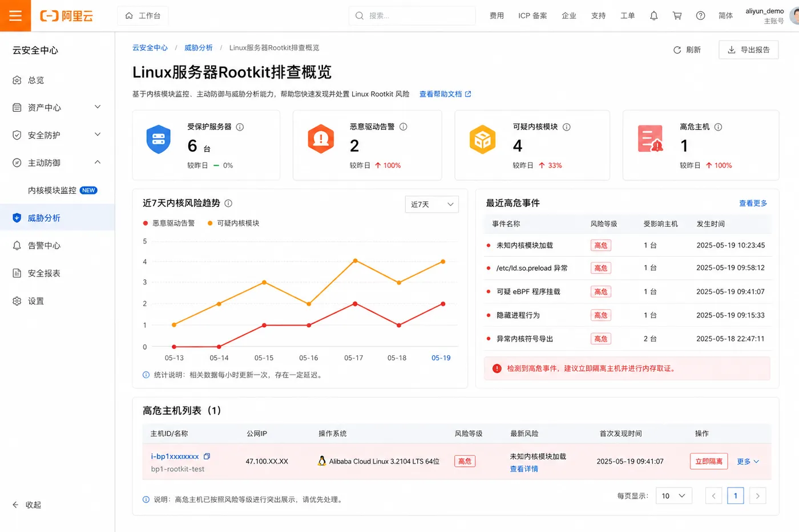The image size is (799, 532).
Task: Open the help question mark icon
Action: (x=700, y=16)
